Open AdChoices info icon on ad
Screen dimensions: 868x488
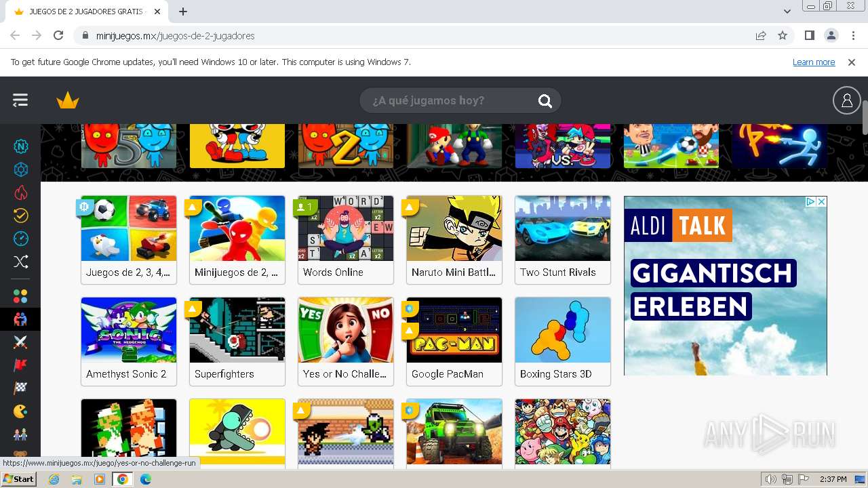(x=810, y=202)
